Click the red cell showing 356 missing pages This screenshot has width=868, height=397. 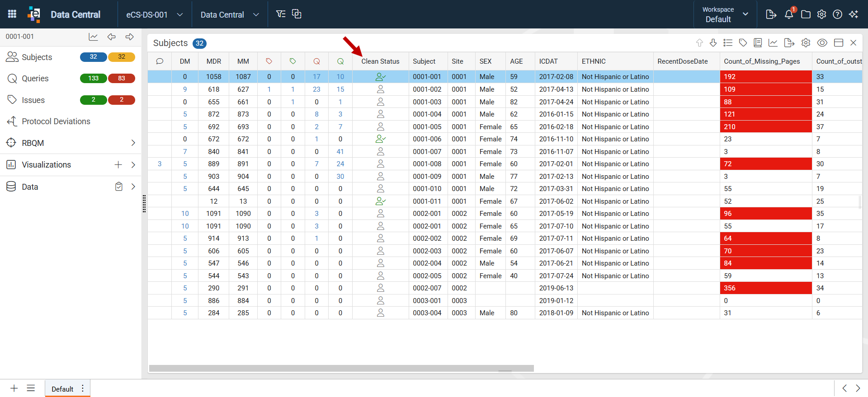766,288
